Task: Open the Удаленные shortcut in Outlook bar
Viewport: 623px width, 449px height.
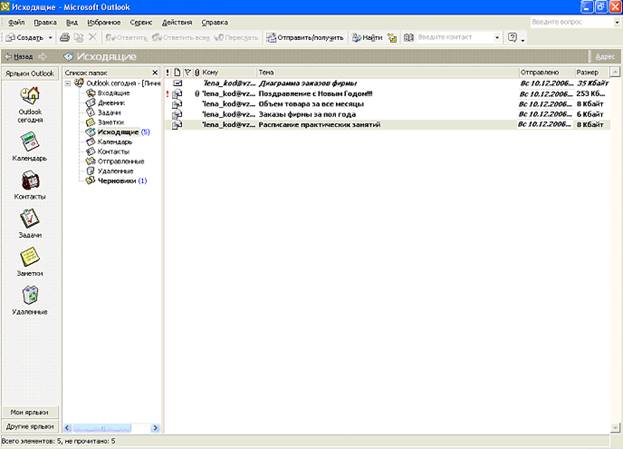Action: pyautogui.click(x=30, y=296)
